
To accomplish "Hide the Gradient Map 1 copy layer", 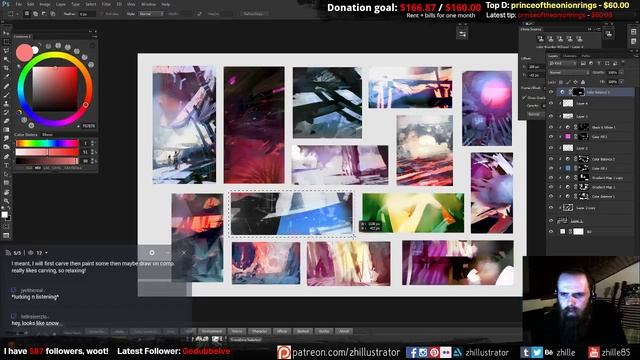I will click(x=551, y=178).
